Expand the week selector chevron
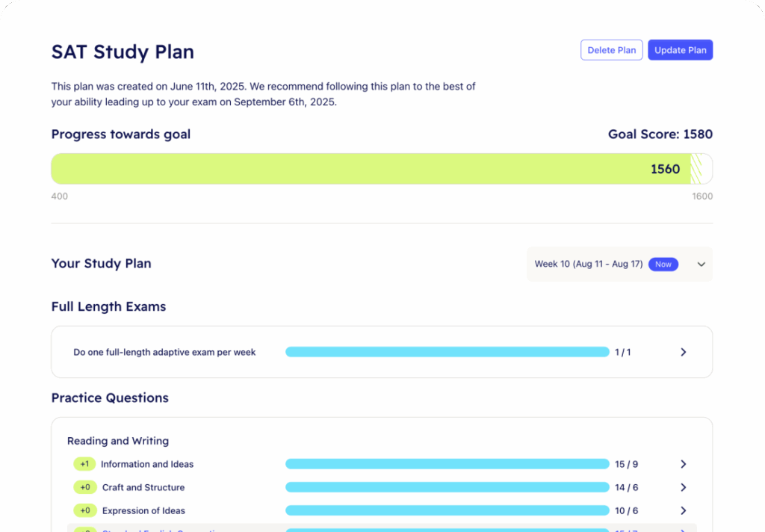This screenshot has width=765, height=532. [x=701, y=264]
